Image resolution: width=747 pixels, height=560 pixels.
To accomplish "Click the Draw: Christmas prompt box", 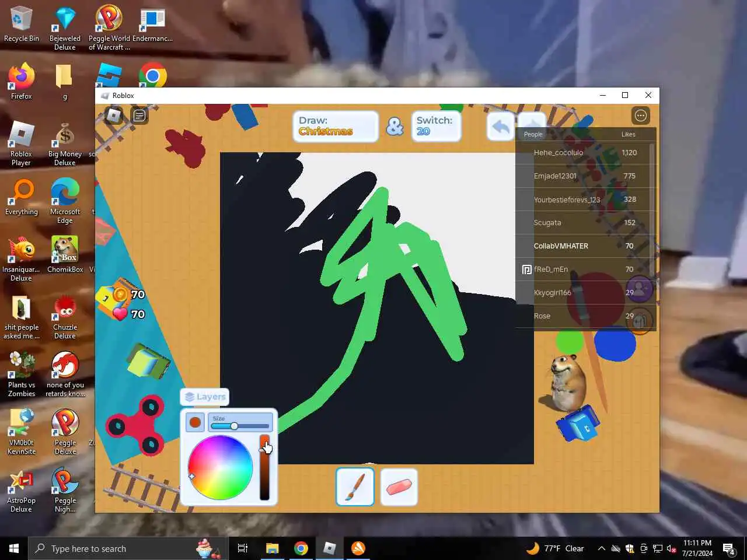I will [x=335, y=126].
